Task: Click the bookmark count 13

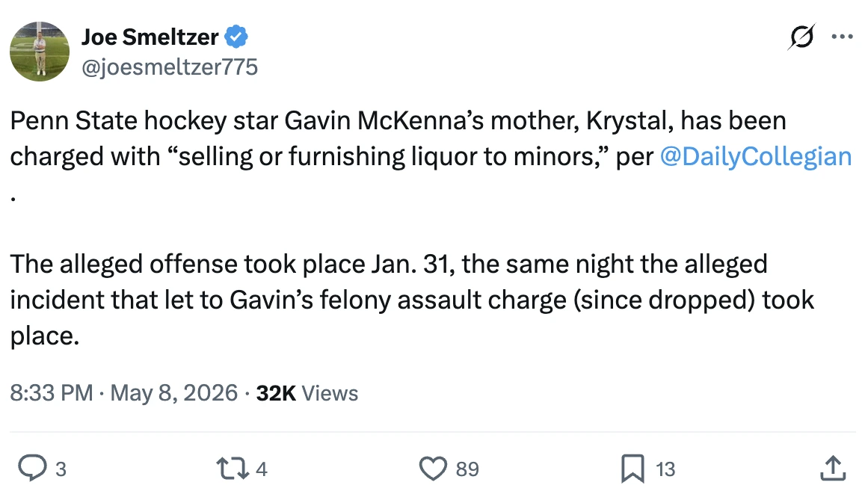Action: click(665, 469)
